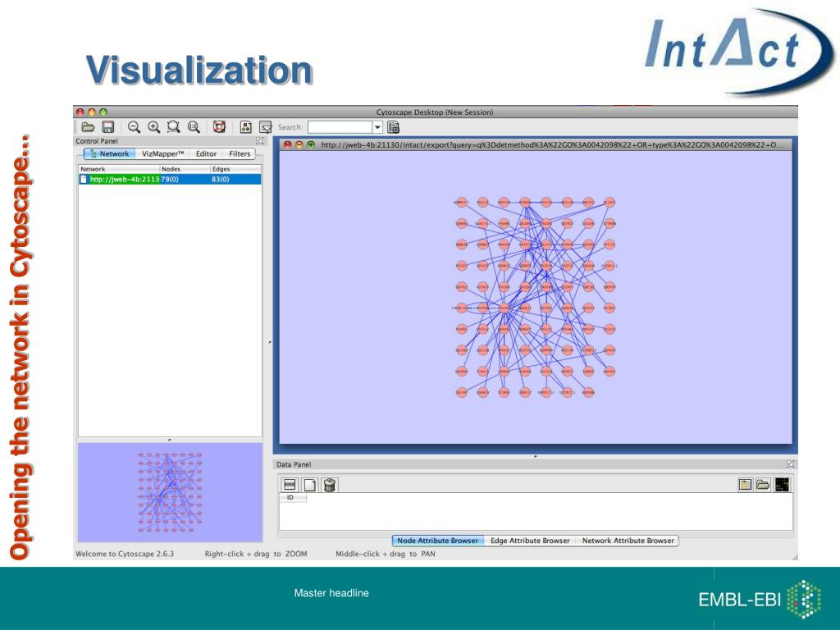Click the network overview thumbnail
Viewport: 840px width, 630px height.
(170, 492)
